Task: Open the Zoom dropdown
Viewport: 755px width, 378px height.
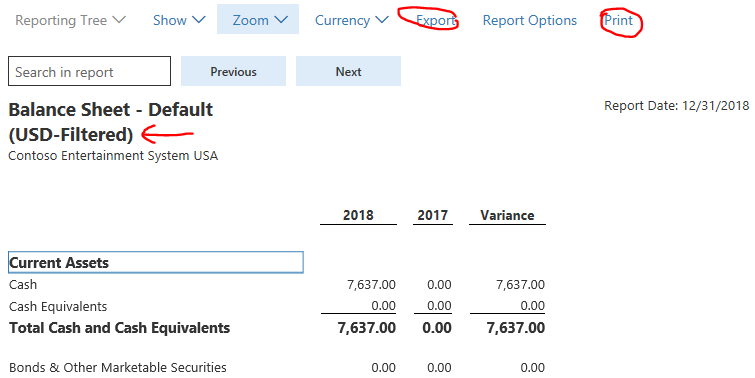Action: [x=258, y=19]
